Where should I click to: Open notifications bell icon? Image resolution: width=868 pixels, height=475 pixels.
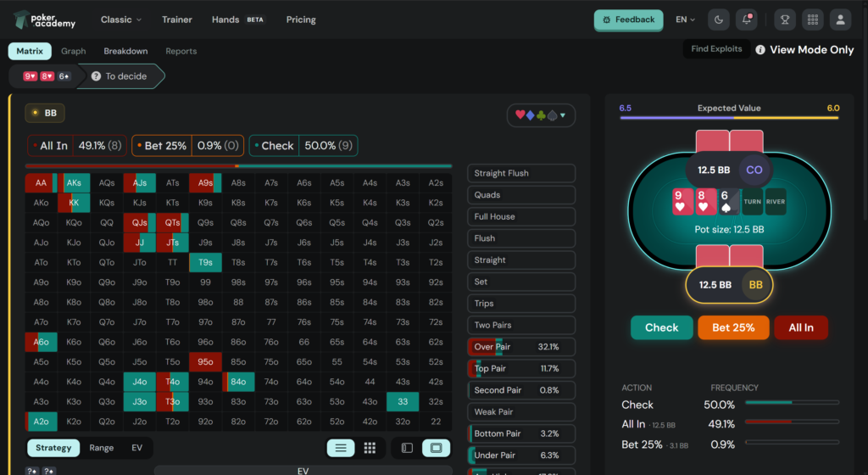coord(746,20)
